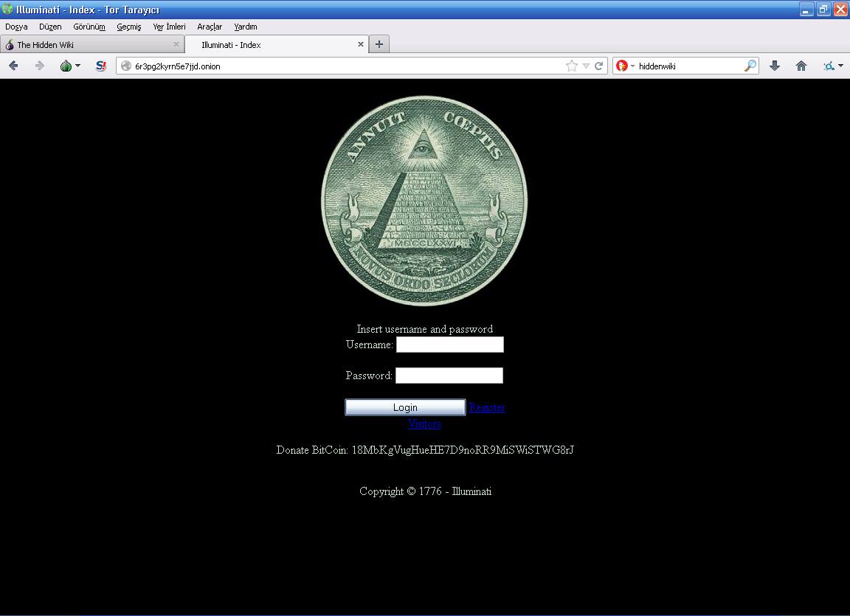The height and width of the screenshot is (616, 850).
Task: Open the downloads arrow icon
Action: coord(775,66)
